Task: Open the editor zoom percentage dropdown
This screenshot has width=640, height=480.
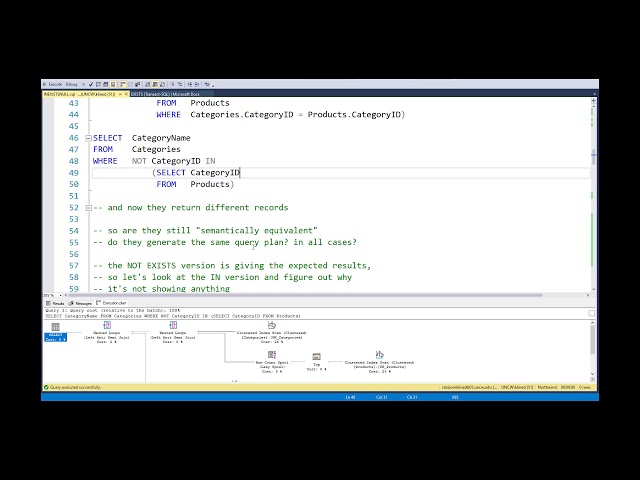Action: 50,295
